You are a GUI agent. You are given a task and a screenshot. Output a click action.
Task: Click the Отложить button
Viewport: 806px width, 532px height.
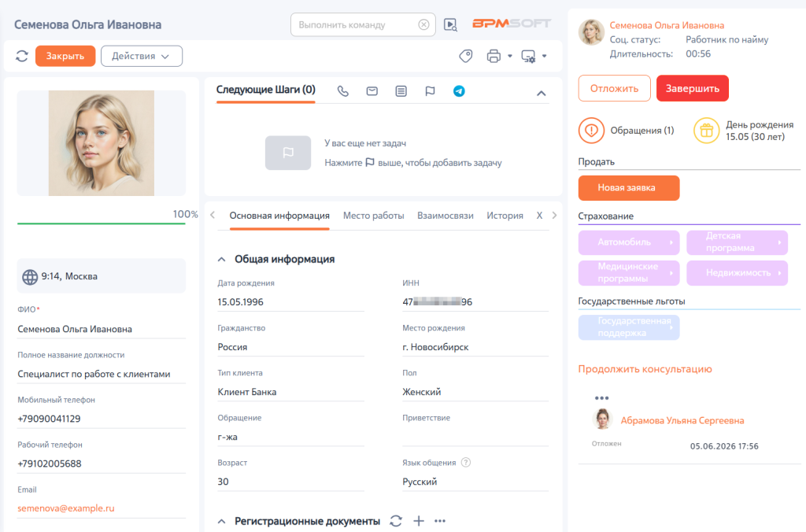click(x=614, y=88)
